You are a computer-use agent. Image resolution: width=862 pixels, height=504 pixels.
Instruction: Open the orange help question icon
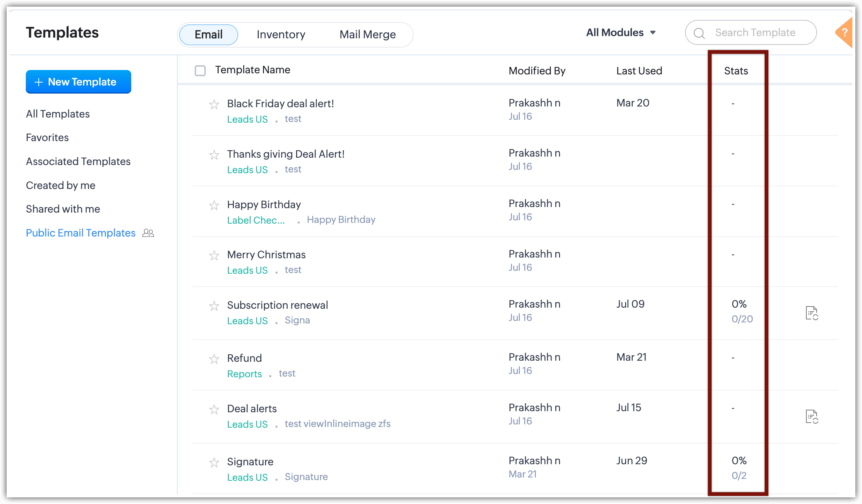tap(845, 33)
